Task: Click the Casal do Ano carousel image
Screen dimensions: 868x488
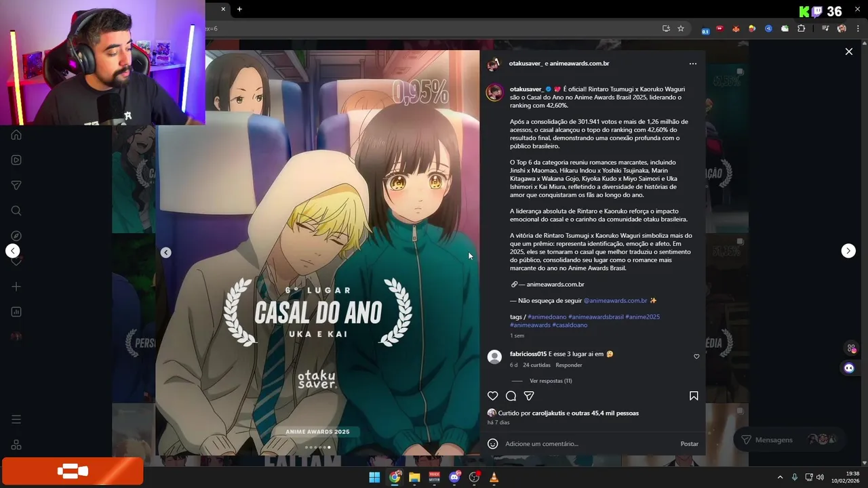Action: (317, 252)
